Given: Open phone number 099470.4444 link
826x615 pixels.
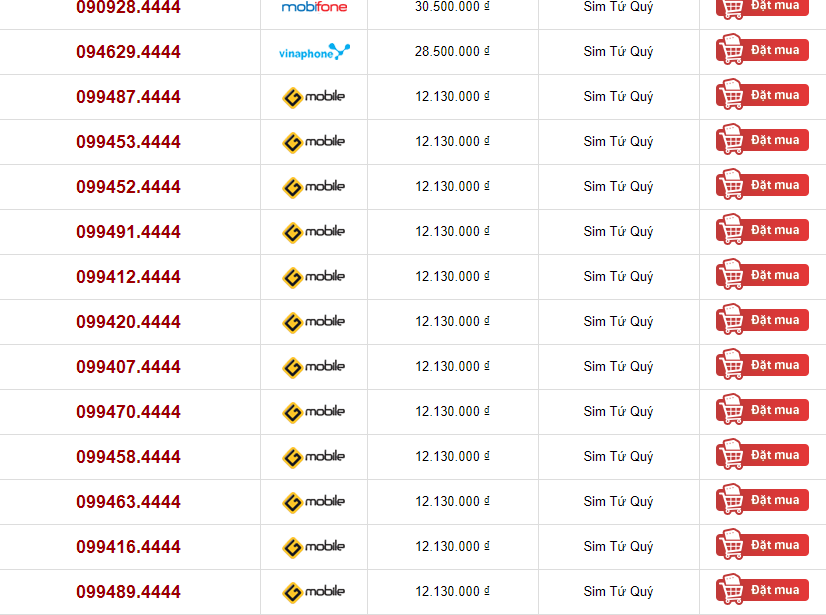Looking at the screenshot, I should [128, 412].
